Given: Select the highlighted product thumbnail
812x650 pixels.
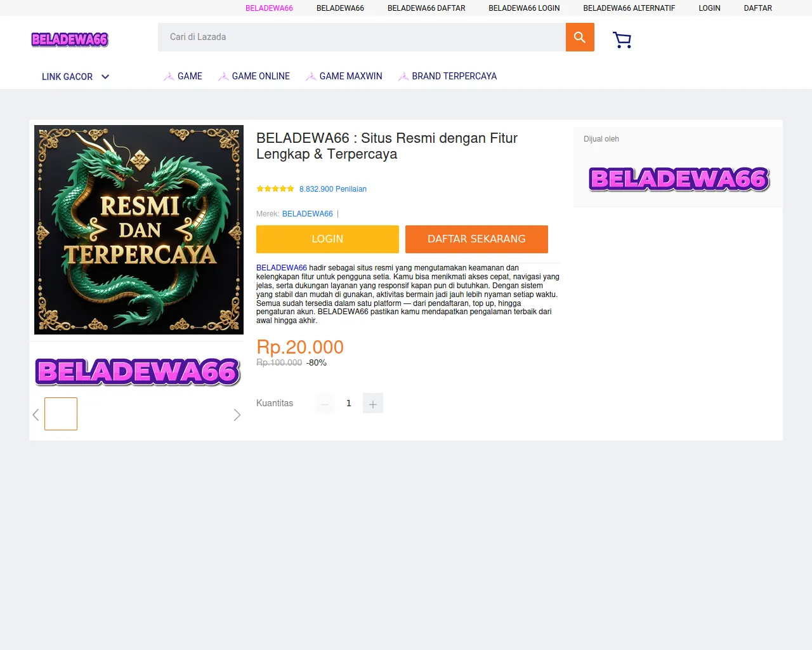Looking at the screenshot, I should click(61, 414).
